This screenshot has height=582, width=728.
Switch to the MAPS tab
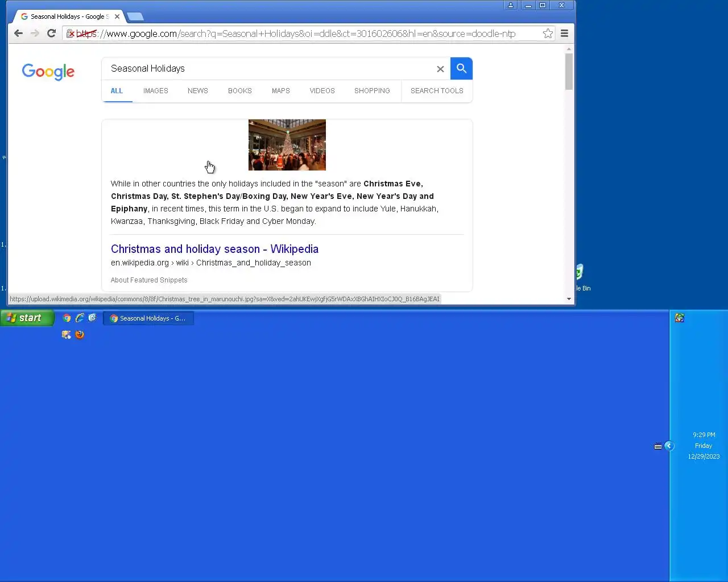coord(281,91)
